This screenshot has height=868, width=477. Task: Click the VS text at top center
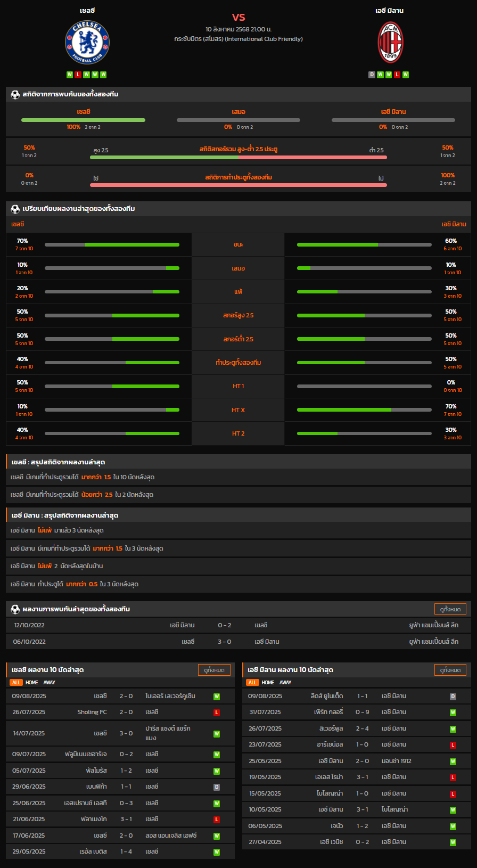click(238, 17)
